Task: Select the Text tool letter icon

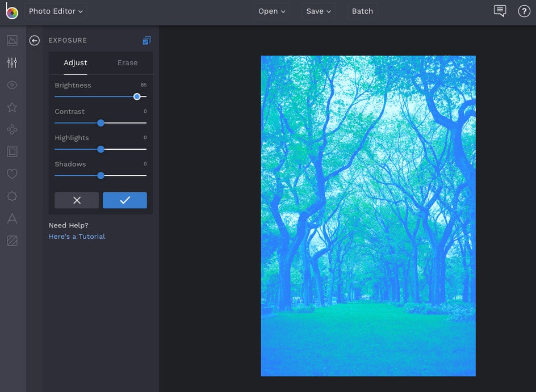Action: 12,218
